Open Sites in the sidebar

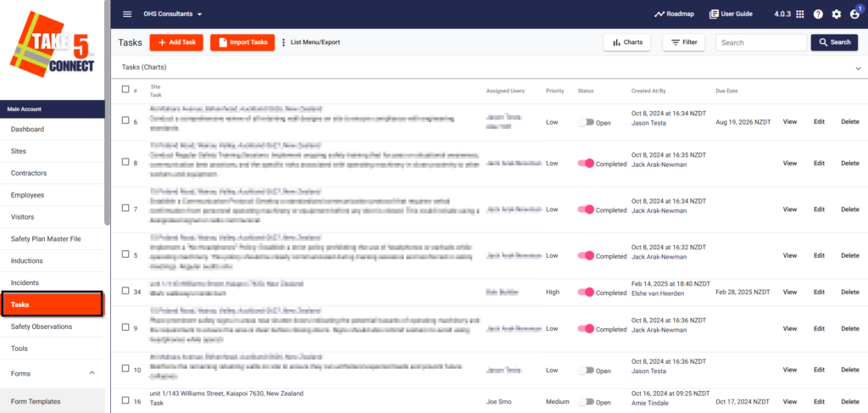pos(52,151)
